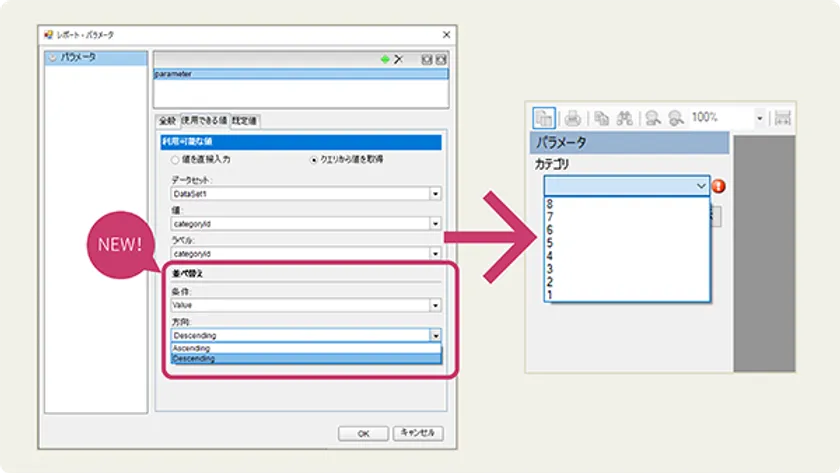Select the 値を直接入力 radio button
Image resolution: width=840 pixels, height=473 pixels.
(x=176, y=159)
